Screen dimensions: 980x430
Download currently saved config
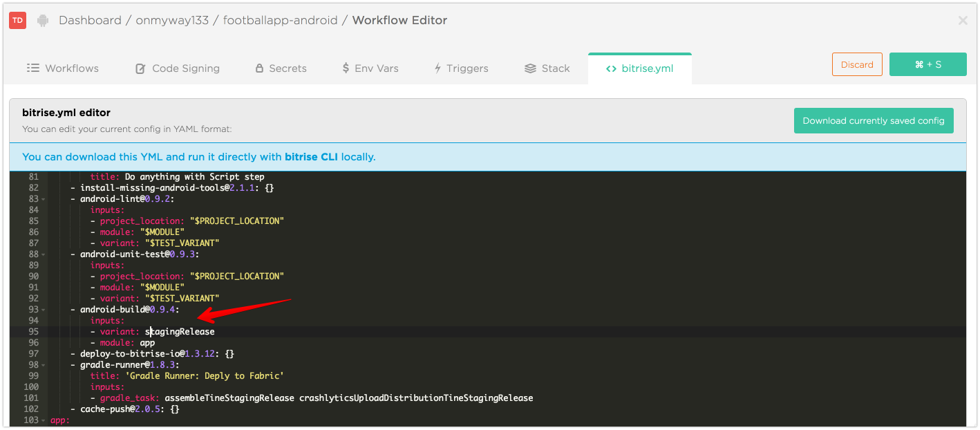[873, 120]
